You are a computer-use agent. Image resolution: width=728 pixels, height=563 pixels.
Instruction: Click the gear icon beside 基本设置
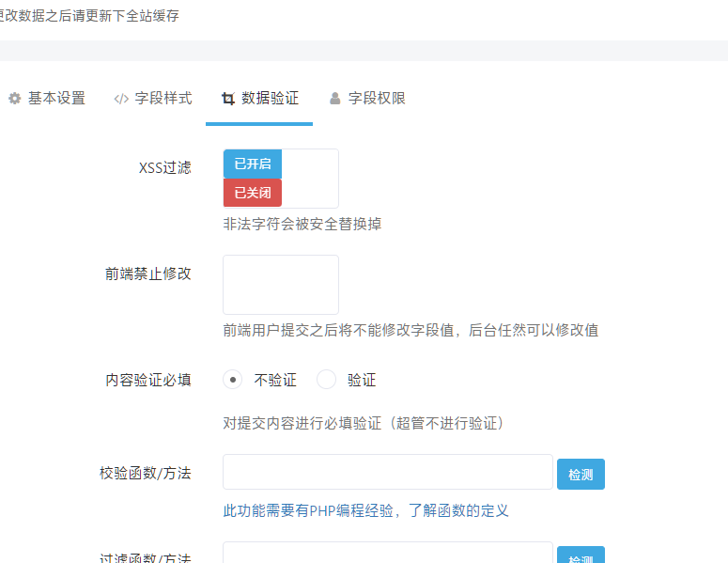point(15,99)
